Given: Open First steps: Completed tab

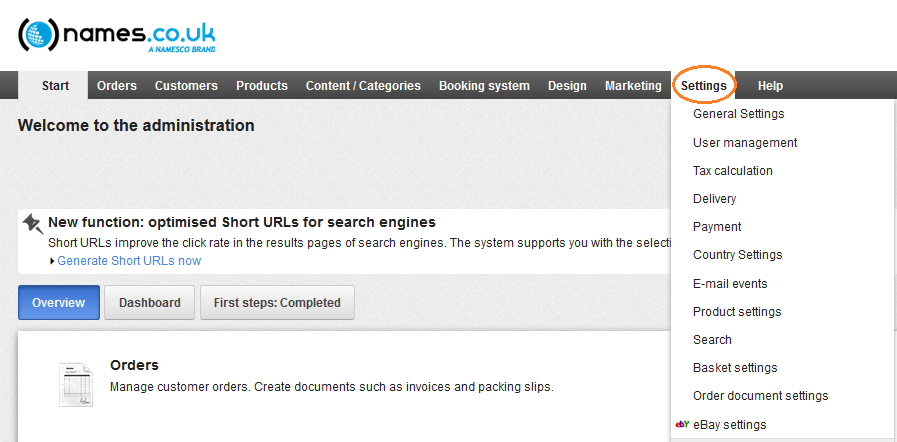Looking at the screenshot, I should coord(277,302).
